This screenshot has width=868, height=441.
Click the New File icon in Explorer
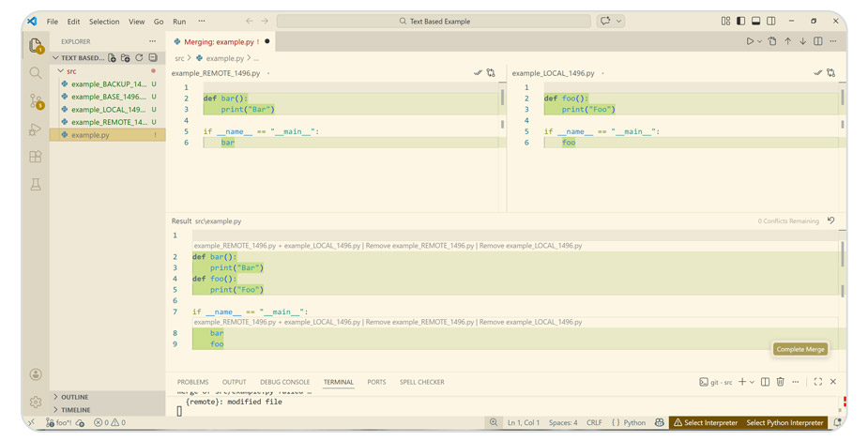(113, 58)
